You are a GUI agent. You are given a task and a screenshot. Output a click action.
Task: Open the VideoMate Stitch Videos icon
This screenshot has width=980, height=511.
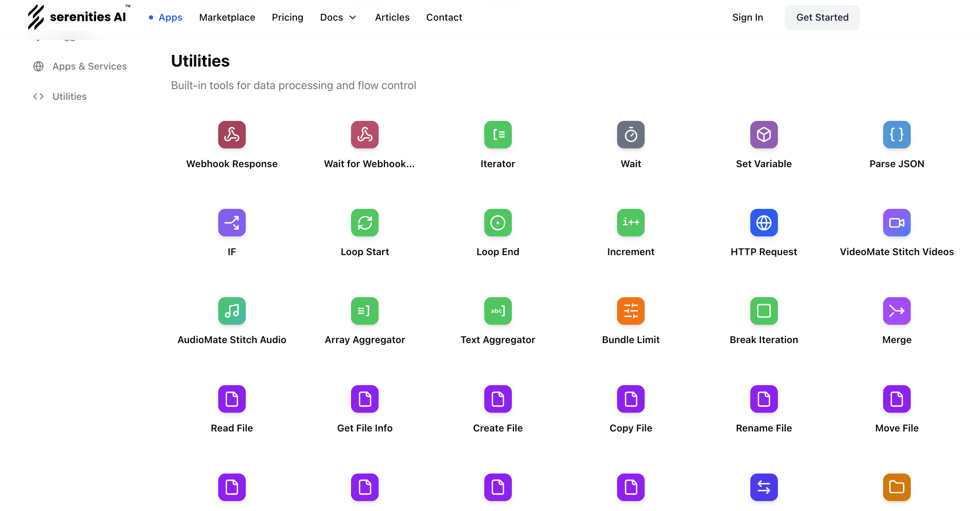[x=897, y=223]
